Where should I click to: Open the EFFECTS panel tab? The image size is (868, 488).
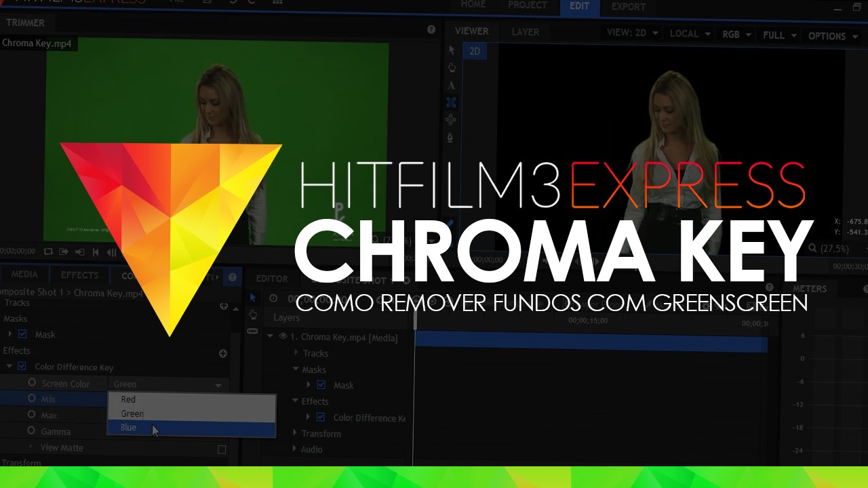pyautogui.click(x=79, y=275)
